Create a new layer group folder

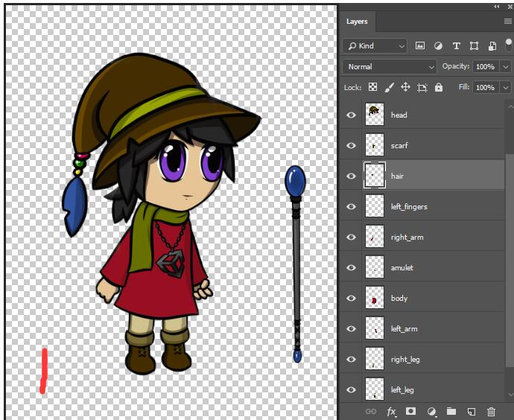pos(451,411)
